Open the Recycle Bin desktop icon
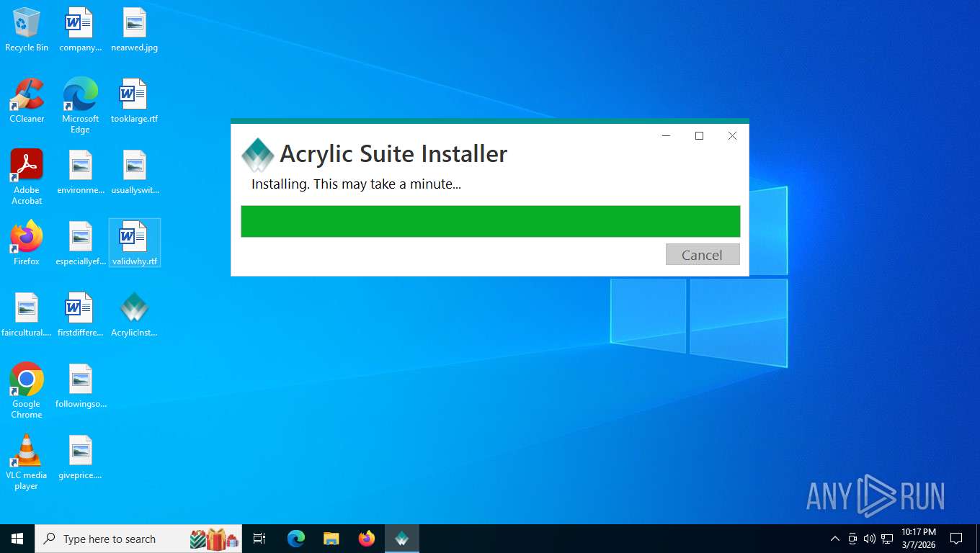980x553 pixels. coord(27,30)
